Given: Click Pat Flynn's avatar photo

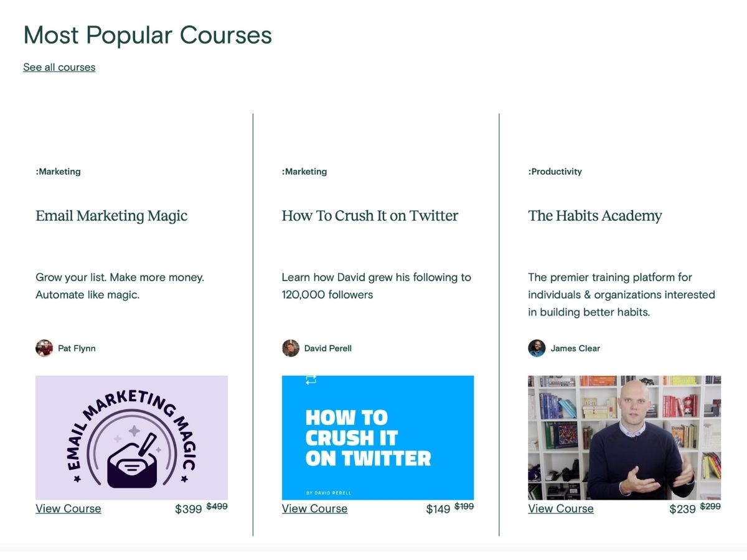Looking at the screenshot, I should pyautogui.click(x=44, y=348).
